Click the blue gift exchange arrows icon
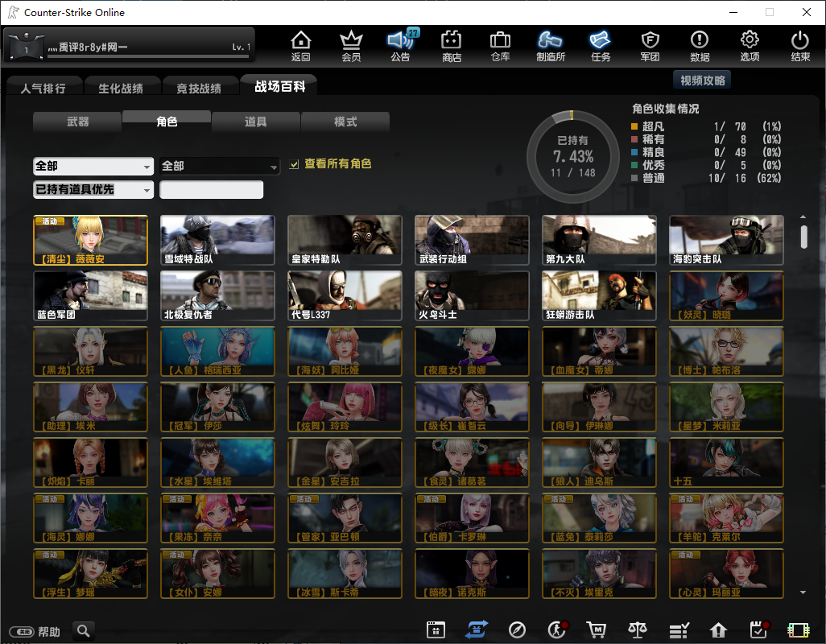This screenshot has height=644, width=826. coord(477,630)
